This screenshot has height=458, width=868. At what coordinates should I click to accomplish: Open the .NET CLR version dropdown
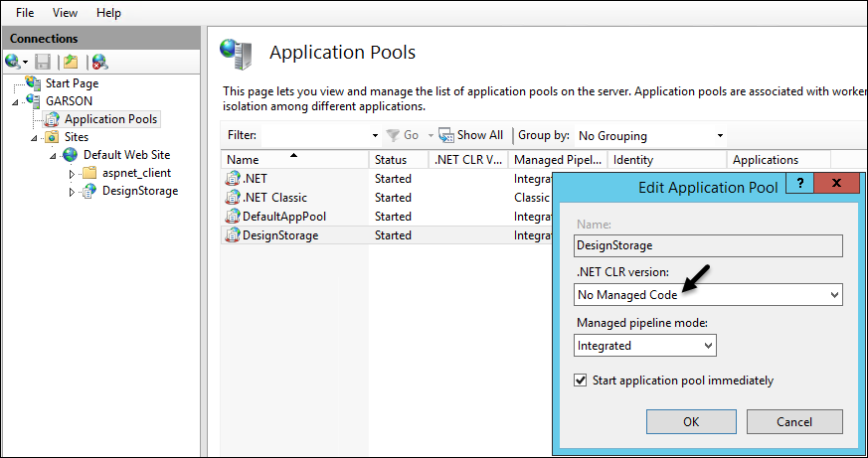(708, 295)
